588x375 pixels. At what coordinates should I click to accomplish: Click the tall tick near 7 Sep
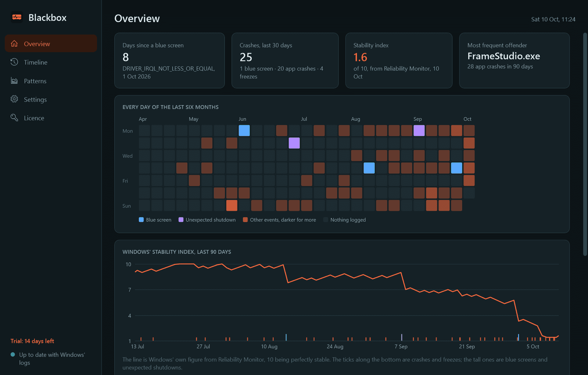401,337
